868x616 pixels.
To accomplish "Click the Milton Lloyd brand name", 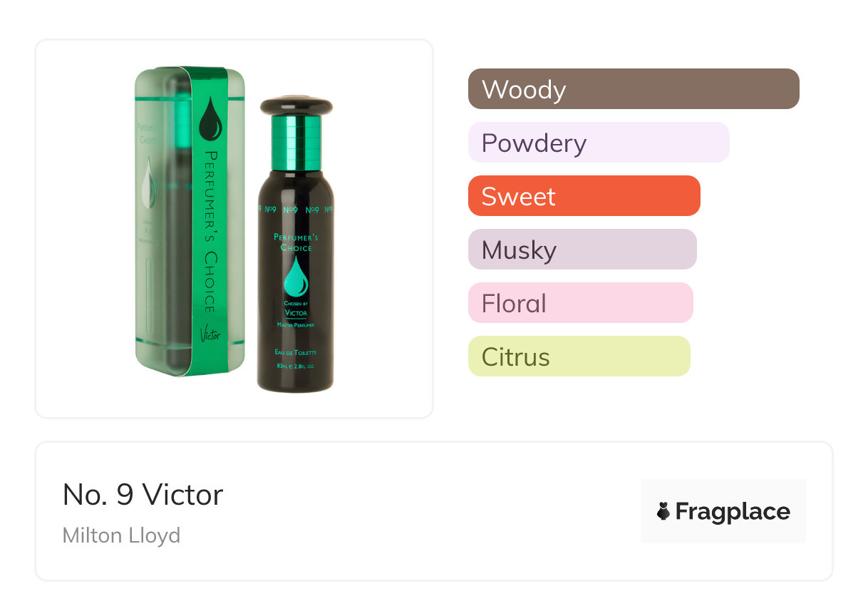I will 121,535.
